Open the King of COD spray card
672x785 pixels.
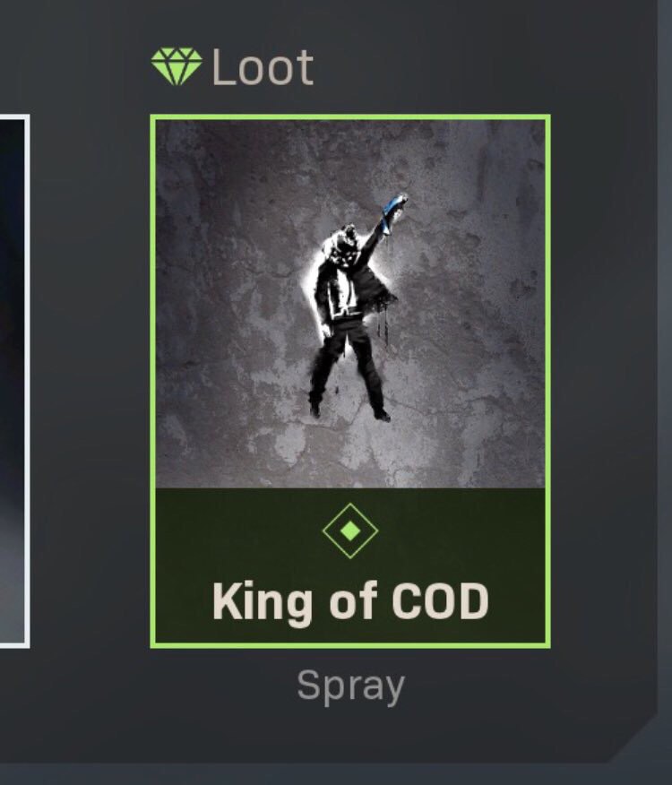(x=350, y=382)
